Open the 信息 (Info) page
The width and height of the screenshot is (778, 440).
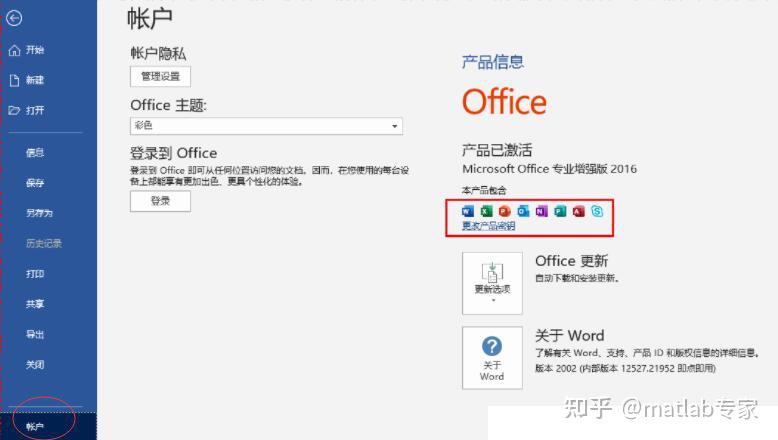click(x=35, y=153)
